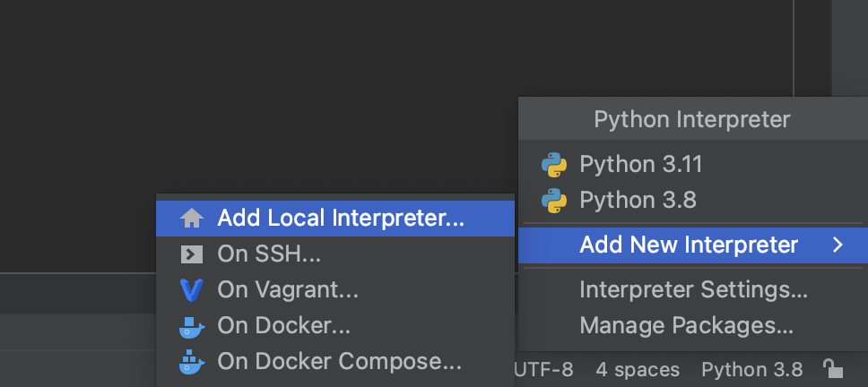868x387 pixels.
Task: Click the Vagrant V logo icon
Action: [192, 290]
